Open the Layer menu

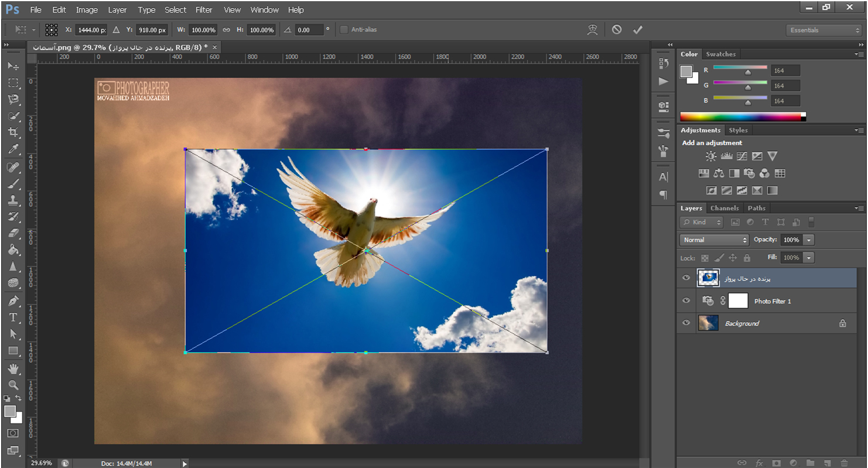pyautogui.click(x=117, y=10)
